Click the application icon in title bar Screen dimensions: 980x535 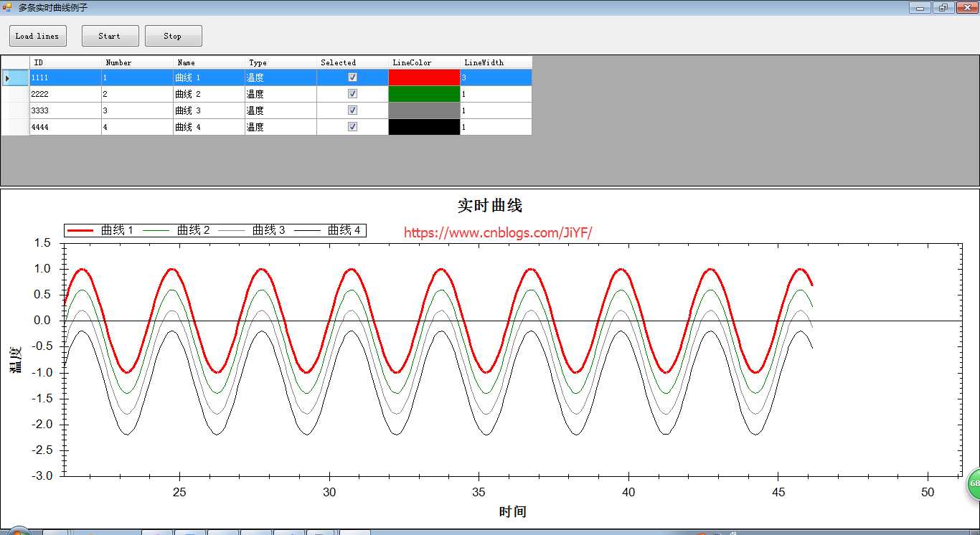click(8, 7)
